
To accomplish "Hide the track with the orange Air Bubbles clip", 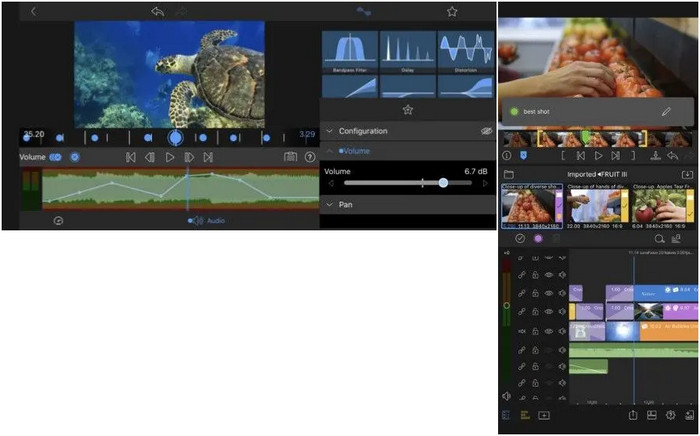I will point(549,332).
